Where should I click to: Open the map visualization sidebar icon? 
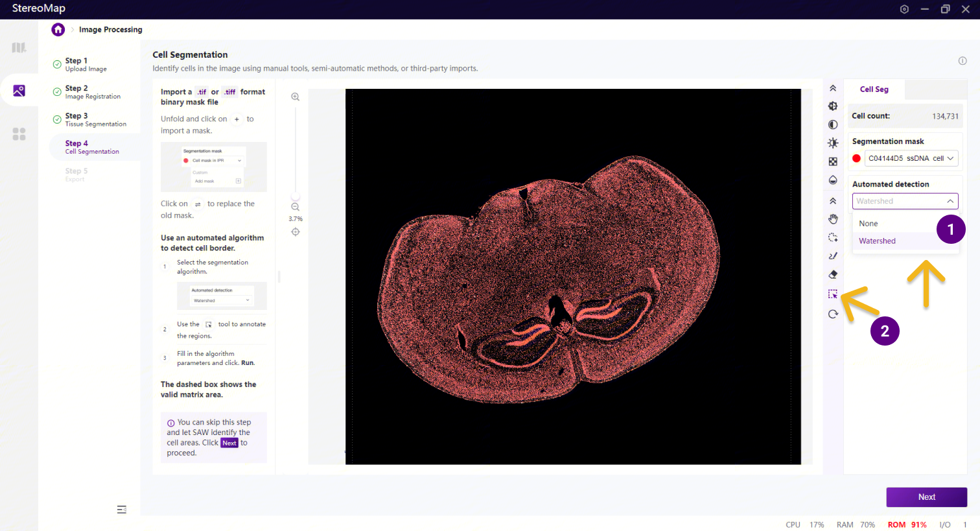pyautogui.click(x=19, y=47)
